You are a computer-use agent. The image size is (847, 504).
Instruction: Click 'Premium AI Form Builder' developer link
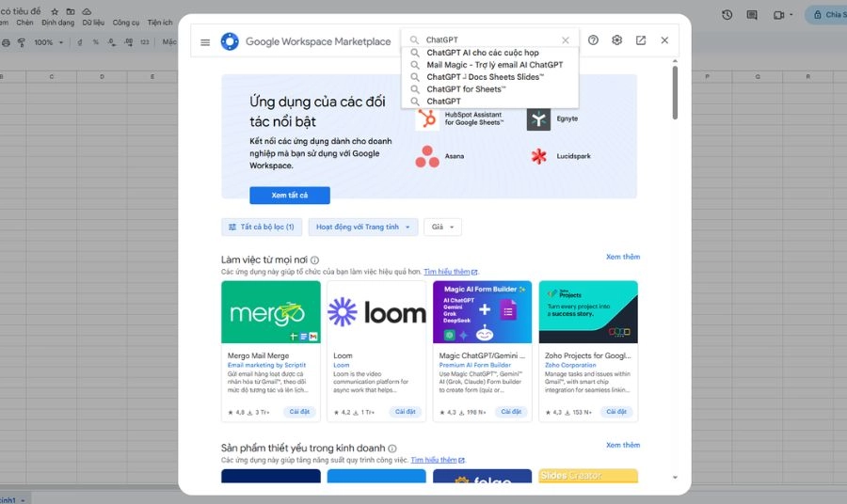[475, 366]
